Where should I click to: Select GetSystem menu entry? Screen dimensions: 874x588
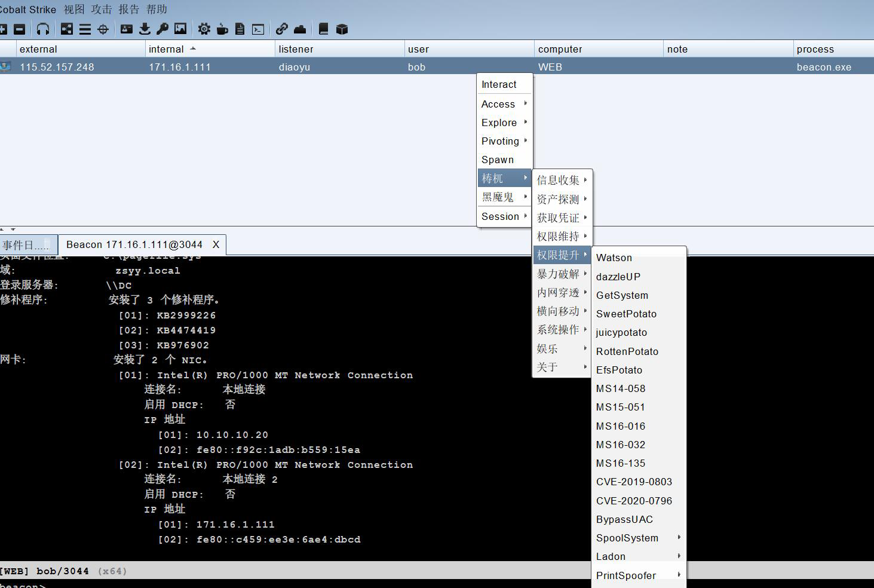[x=639, y=295]
